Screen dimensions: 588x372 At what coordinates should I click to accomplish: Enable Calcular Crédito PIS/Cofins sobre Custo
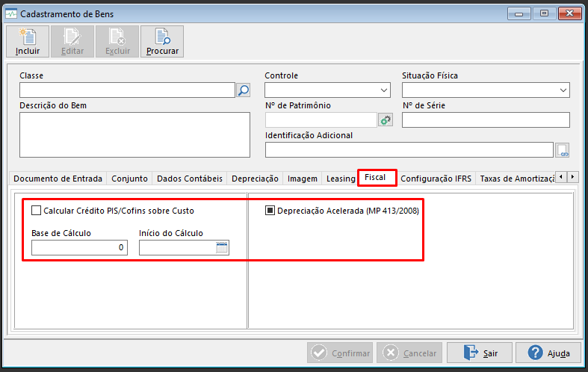[x=37, y=211]
